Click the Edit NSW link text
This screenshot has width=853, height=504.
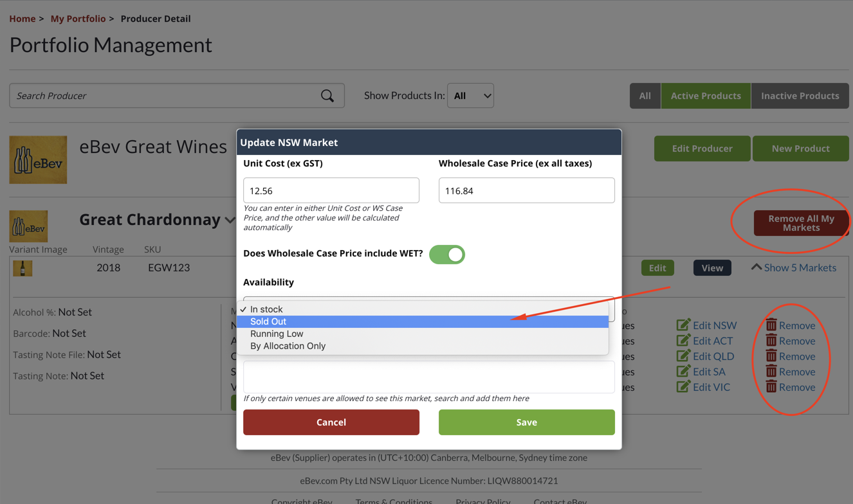(x=715, y=325)
